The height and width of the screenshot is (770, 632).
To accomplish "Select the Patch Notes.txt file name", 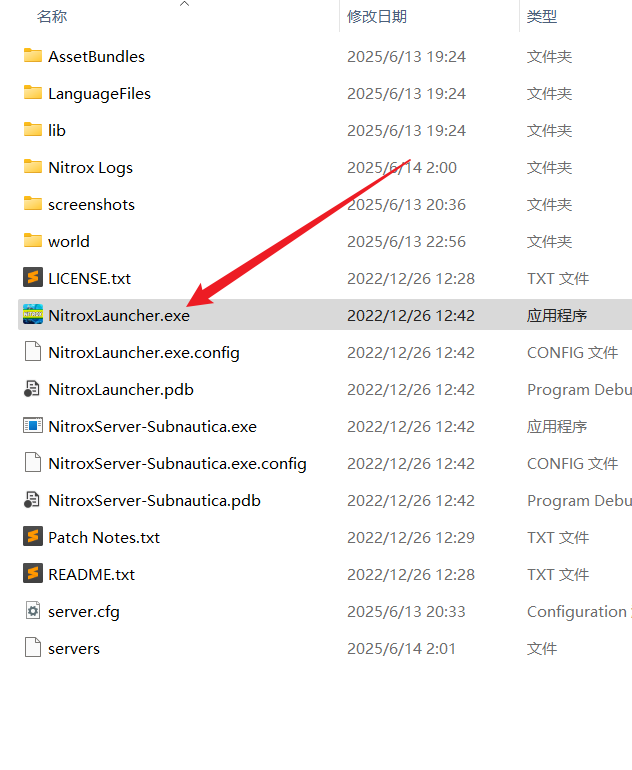I will (104, 537).
